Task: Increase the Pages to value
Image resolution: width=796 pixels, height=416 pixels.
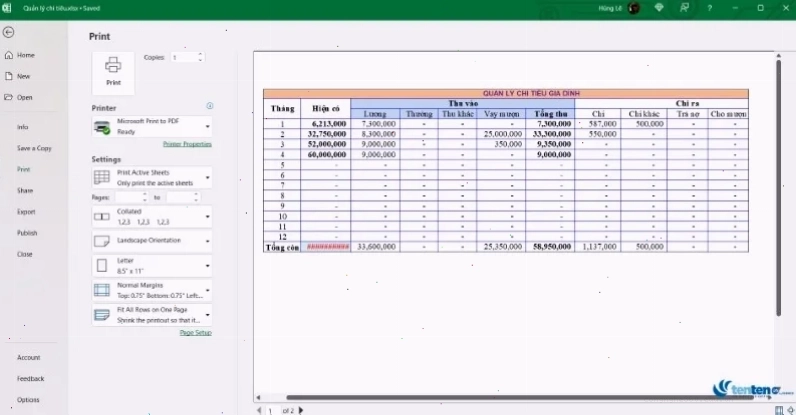Action: pos(196,195)
